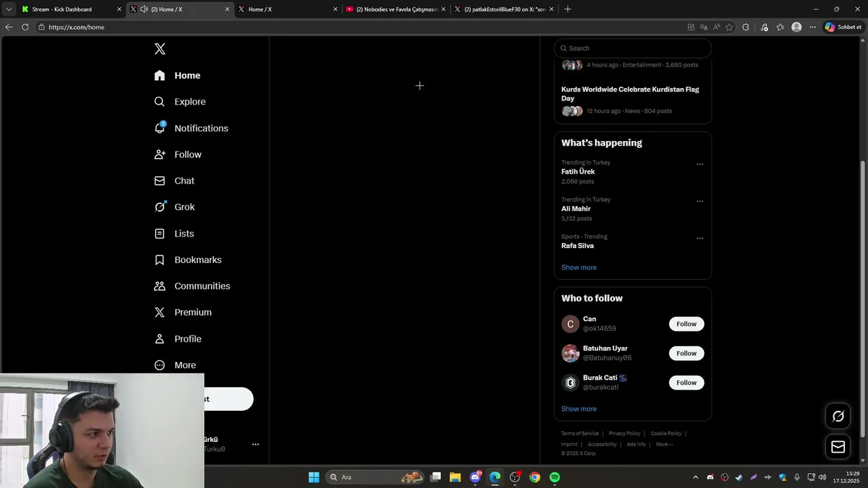Open Spotify from the taskbar

555,477
